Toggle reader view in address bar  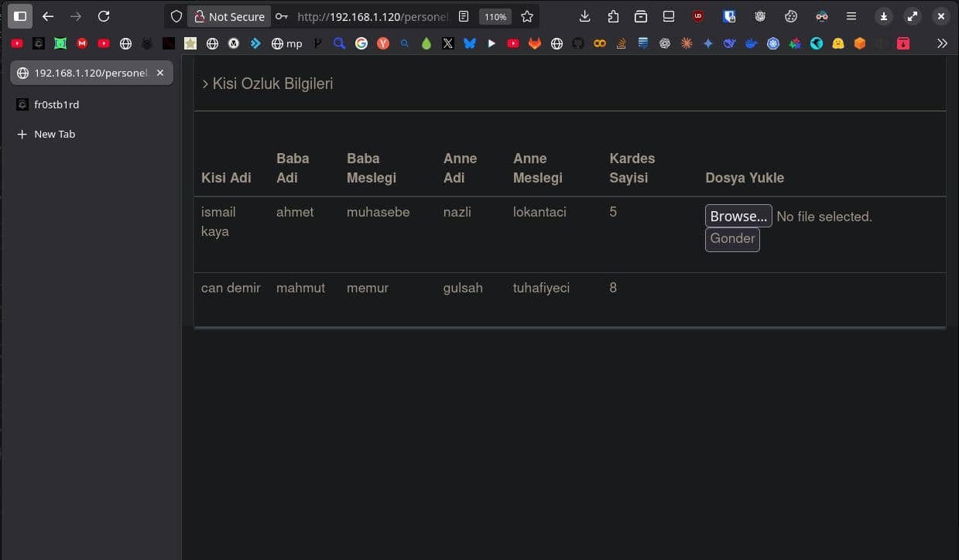464,16
